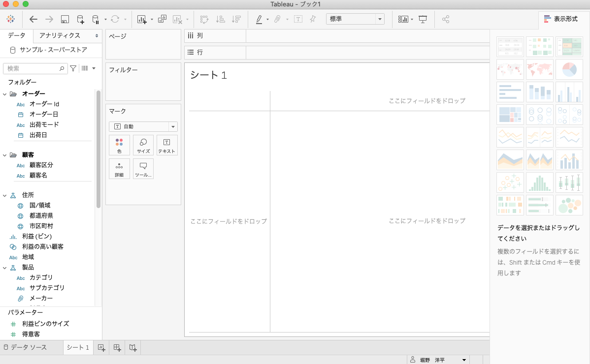Select the シート 1 tab
This screenshot has width=590, height=364.
coord(78,347)
